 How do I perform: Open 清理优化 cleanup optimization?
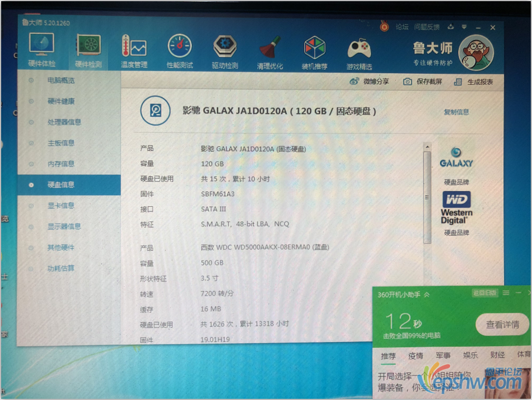[270, 52]
